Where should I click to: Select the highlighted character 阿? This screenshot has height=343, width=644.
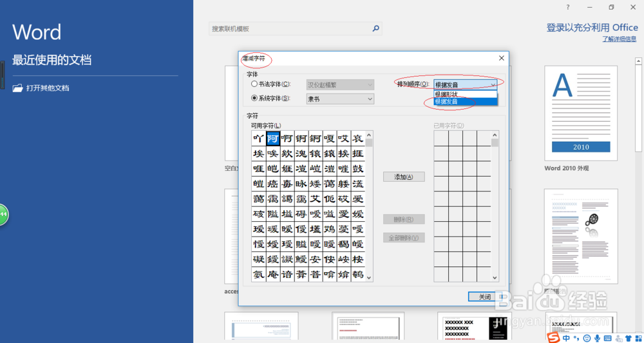[x=273, y=138]
